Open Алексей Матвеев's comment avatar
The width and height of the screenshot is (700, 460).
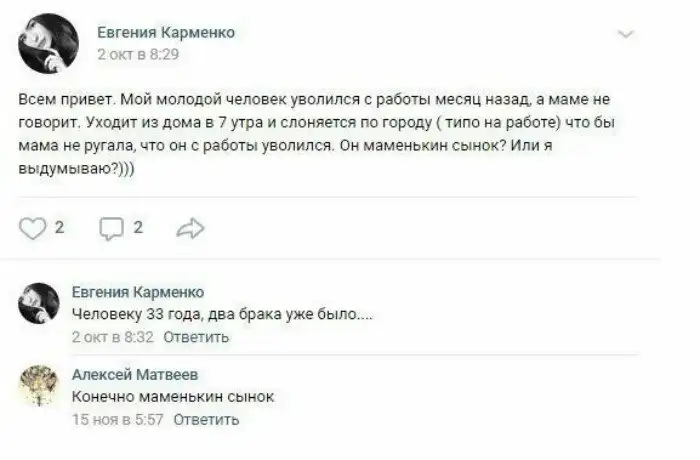tap(40, 385)
